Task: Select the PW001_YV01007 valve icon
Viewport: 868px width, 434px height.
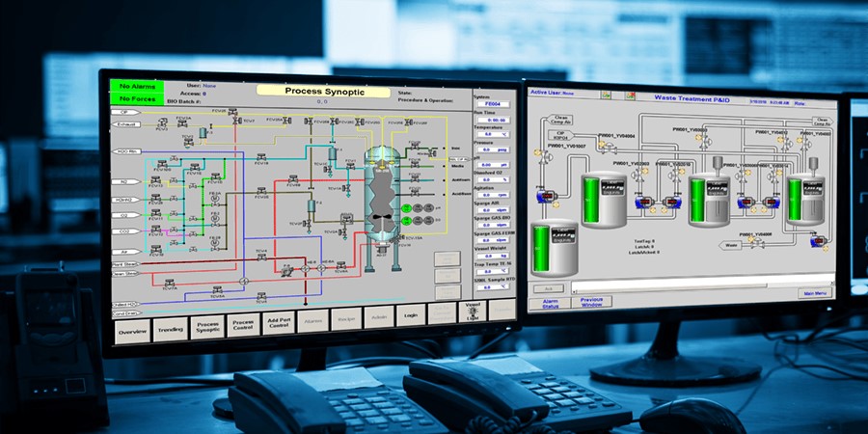Action: (x=545, y=155)
